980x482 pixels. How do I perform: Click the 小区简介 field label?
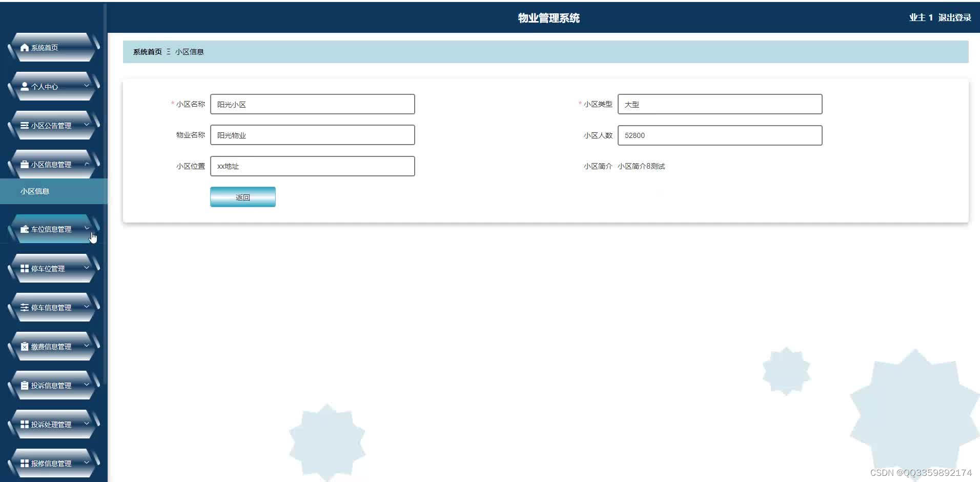click(598, 166)
